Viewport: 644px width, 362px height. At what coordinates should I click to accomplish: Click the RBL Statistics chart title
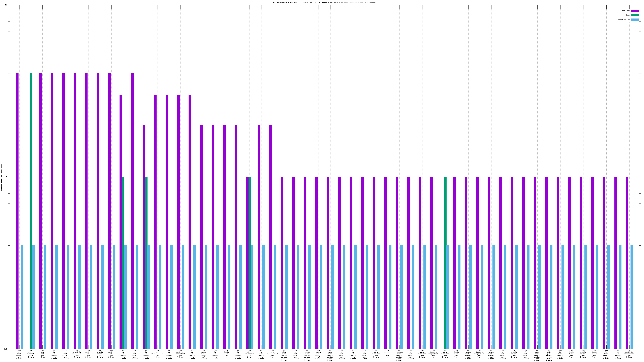pos(324,2)
